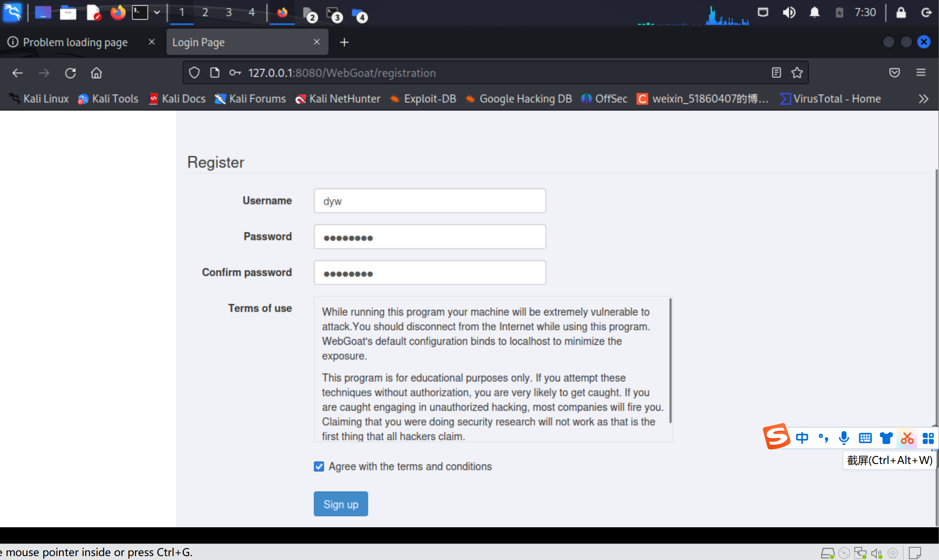Toggle Sogou punctuation mode icon
This screenshot has height=560, width=939.
point(823,438)
